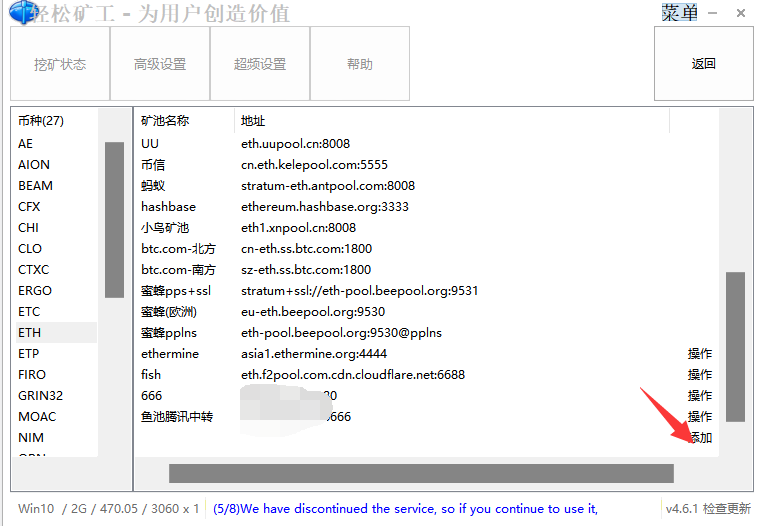
Task: Open the 菜单 menu
Action: [x=679, y=13]
